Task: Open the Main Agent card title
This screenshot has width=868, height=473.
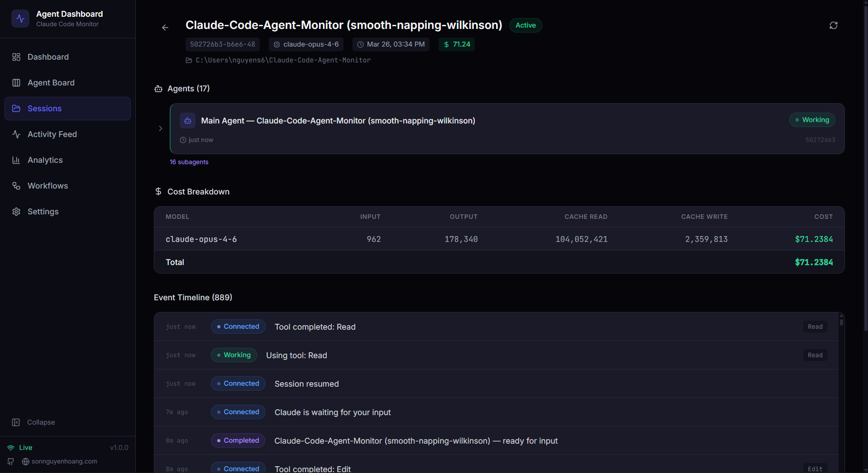Action: click(338, 121)
